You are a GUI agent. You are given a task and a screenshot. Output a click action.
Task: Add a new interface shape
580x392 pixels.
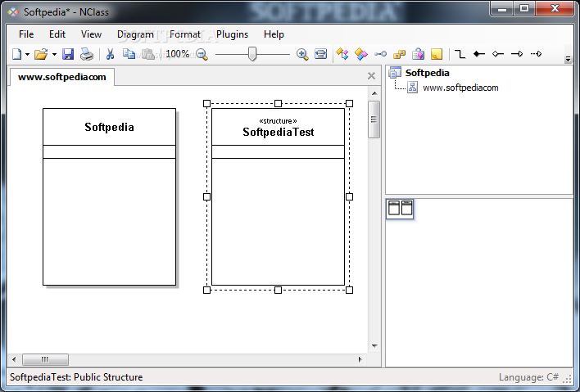[x=380, y=54]
